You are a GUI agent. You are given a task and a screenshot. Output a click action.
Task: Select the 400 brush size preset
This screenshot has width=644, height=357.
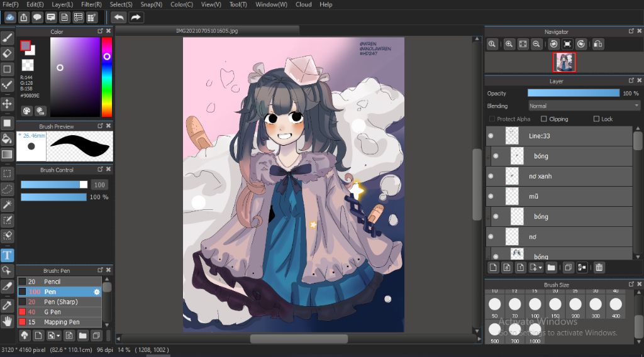616,307
